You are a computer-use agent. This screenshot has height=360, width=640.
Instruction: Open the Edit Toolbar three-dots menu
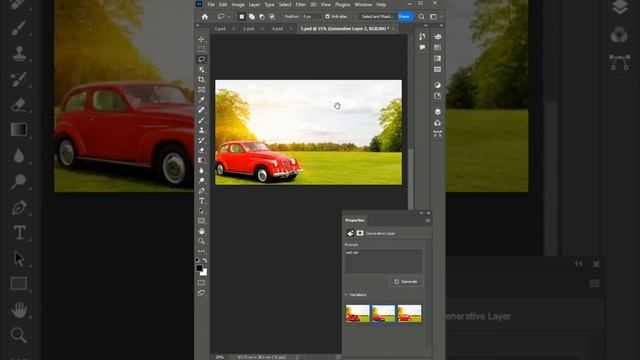pos(201,251)
